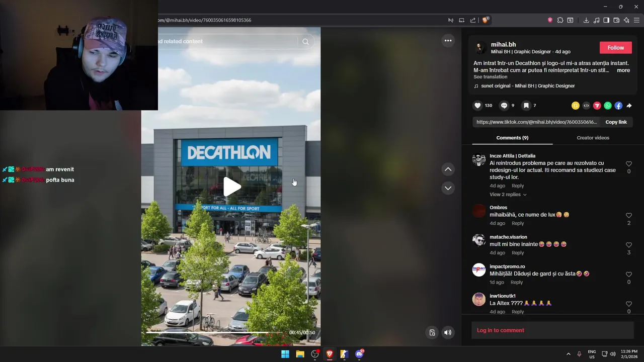This screenshot has height=362, width=644.
Task: Open the three-dots more options menu
Action: [448, 41]
